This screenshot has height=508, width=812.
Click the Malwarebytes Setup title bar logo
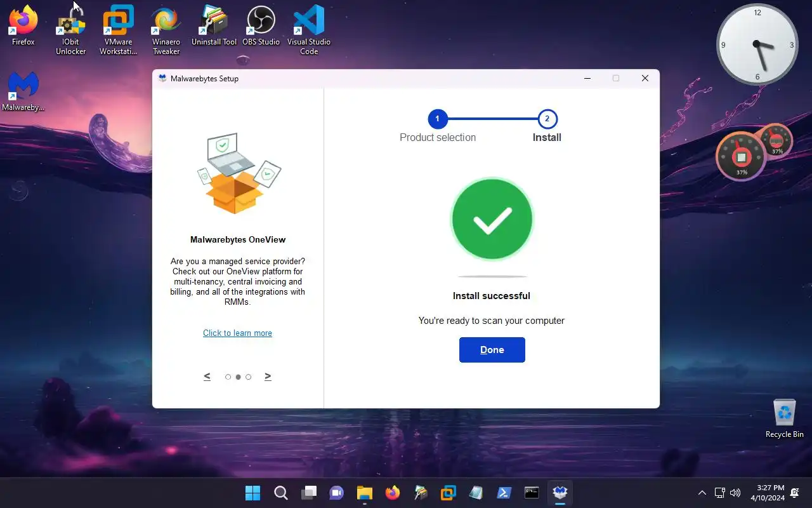pos(162,78)
